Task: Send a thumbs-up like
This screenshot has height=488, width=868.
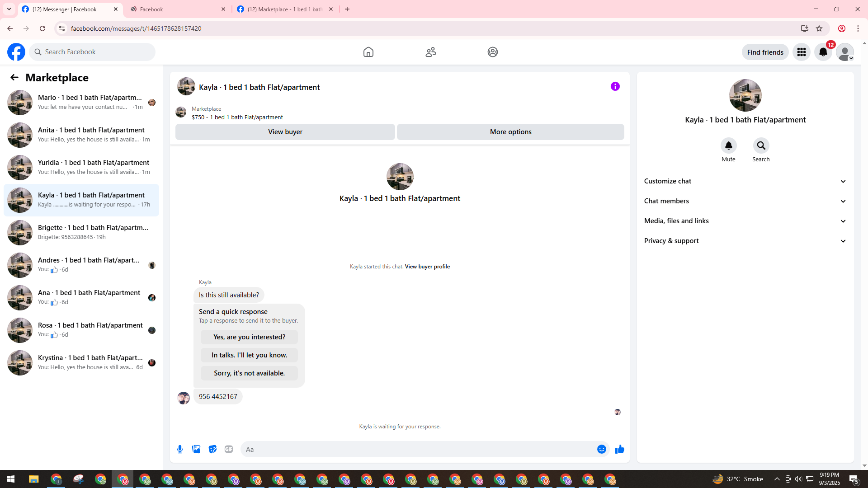Action: pyautogui.click(x=620, y=449)
